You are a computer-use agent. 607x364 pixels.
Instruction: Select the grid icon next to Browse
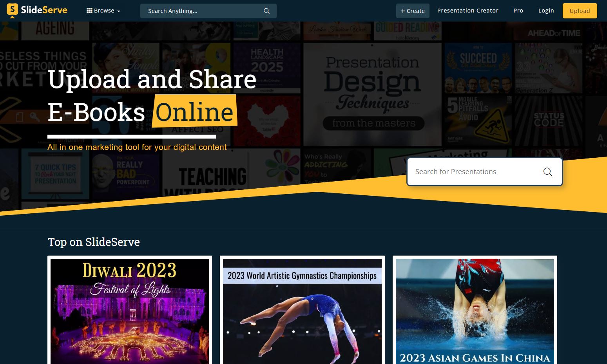(x=89, y=10)
